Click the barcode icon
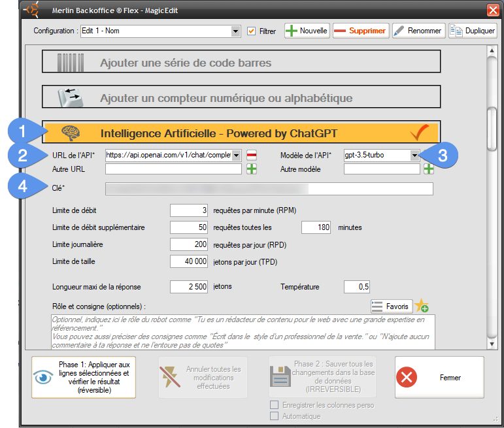The height and width of the screenshot is (428, 504). tap(71, 62)
